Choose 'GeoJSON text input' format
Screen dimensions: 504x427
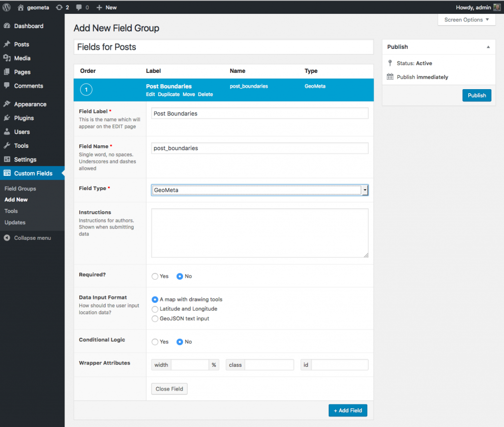pos(155,319)
